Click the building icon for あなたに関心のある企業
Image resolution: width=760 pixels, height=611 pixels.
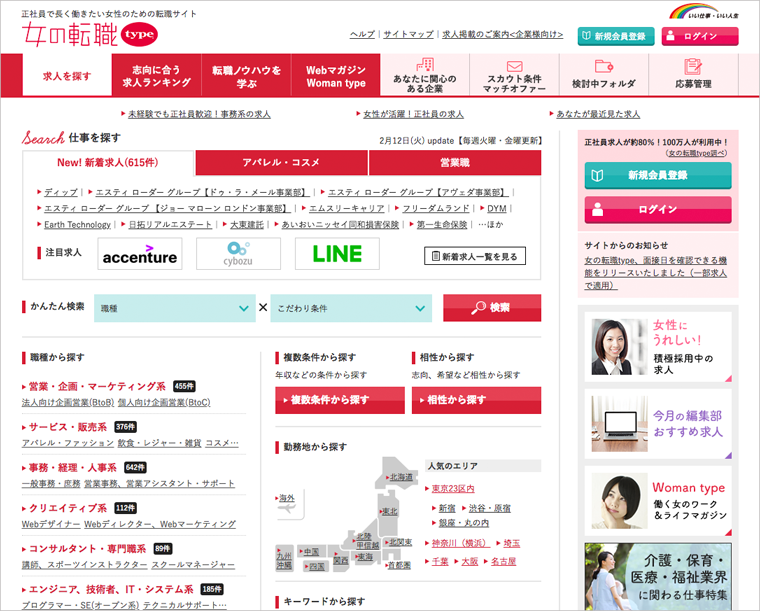tap(425, 65)
